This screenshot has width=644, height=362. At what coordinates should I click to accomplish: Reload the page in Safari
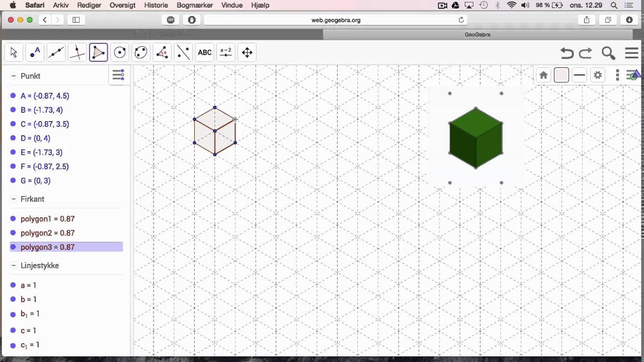tap(461, 20)
